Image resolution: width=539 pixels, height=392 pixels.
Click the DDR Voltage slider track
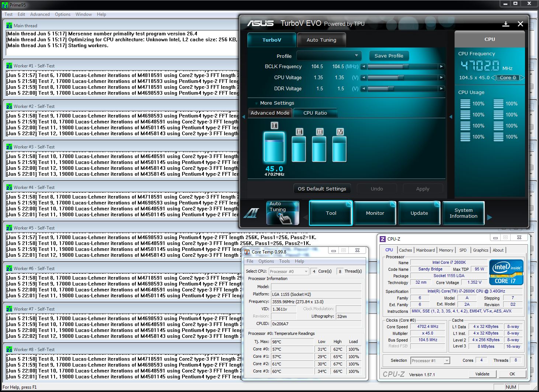tap(403, 89)
